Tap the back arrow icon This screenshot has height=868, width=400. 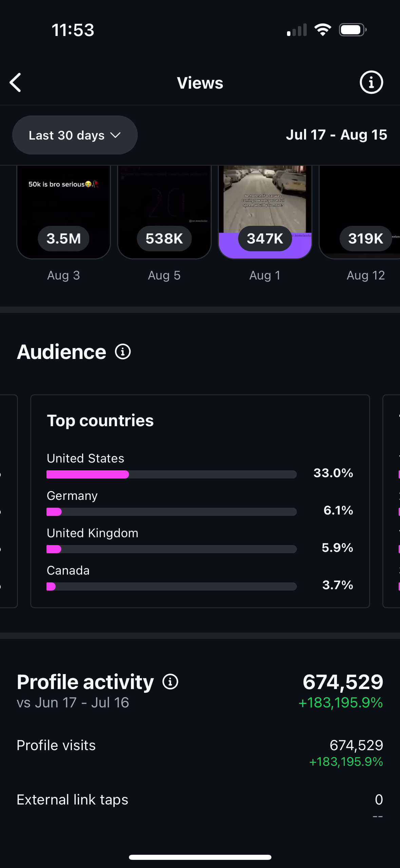(x=16, y=83)
